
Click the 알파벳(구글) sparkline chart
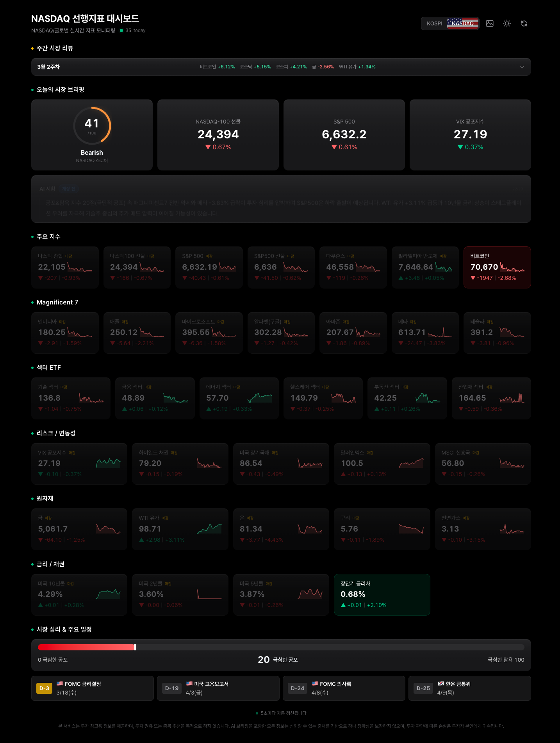click(296, 333)
